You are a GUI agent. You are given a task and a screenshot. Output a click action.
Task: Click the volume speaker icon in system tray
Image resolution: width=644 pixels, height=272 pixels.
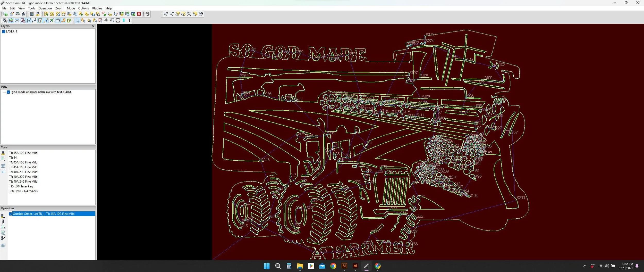click(x=607, y=266)
